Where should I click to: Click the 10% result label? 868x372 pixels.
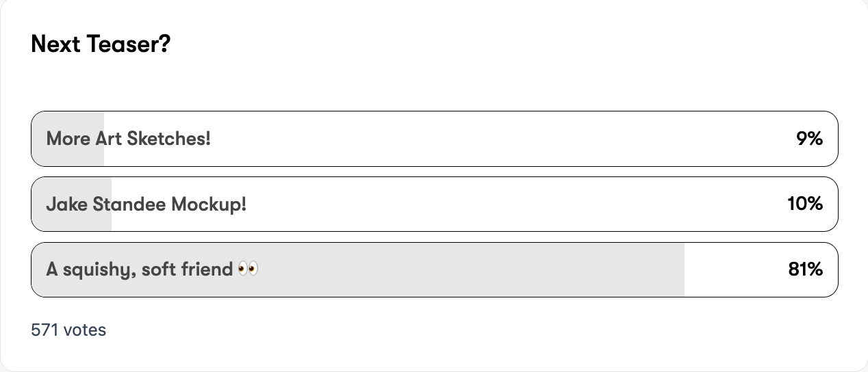tap(804, 204)
